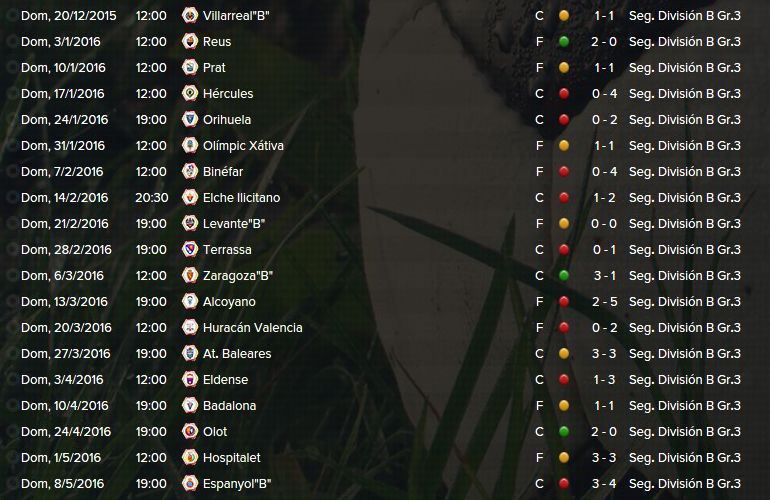Screen dimensions: 770x500
Task: Click the green win indicator for Reus
Action: pos(564,42)
